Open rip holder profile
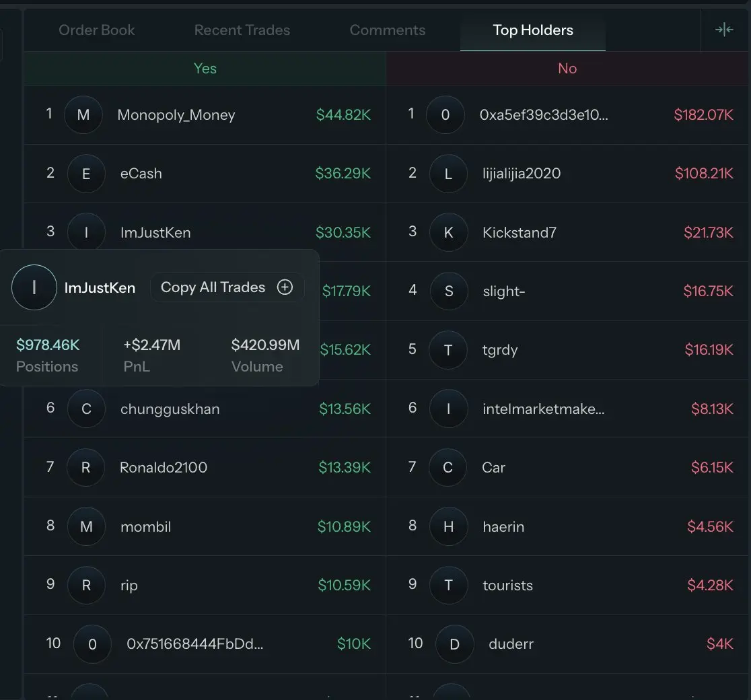Screen dimensions: 751x700 coord(129,586)
